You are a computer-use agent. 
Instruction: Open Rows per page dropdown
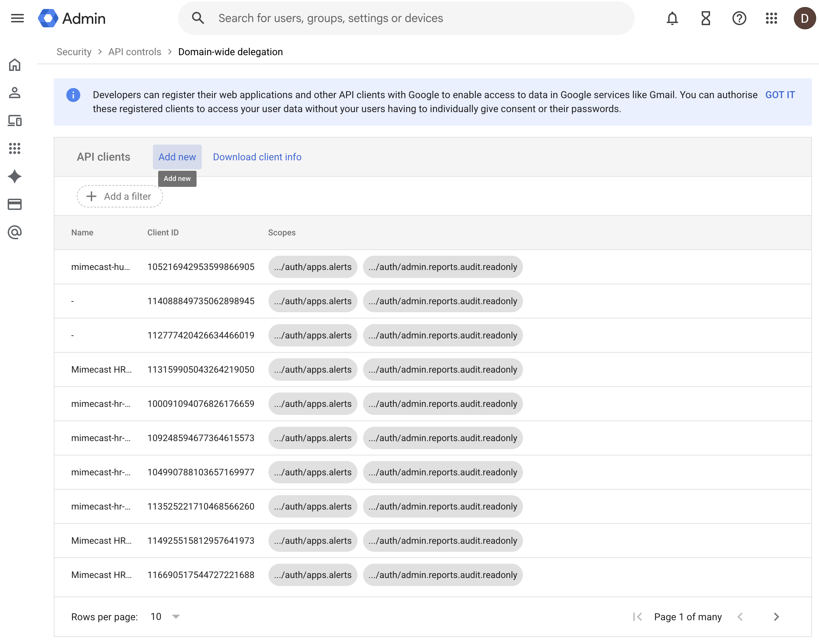pyautogui.click(x=165, y=617)
